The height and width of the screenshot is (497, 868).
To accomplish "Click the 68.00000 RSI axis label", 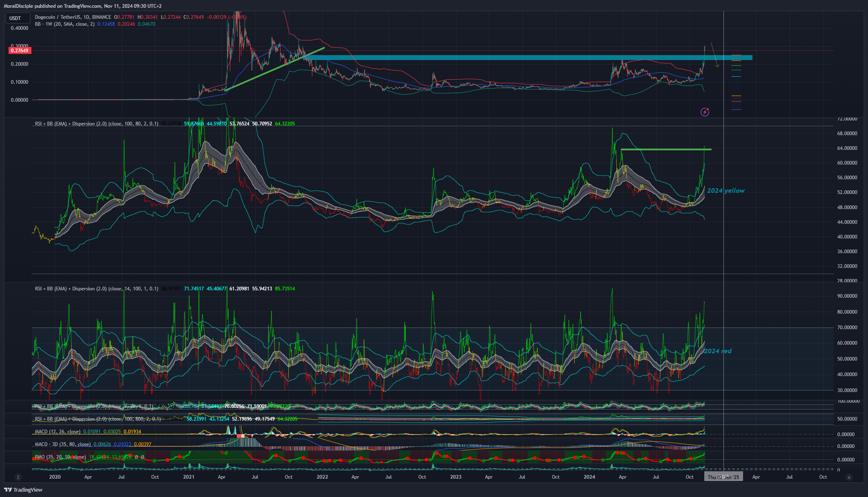I will [x=847, y=134].
